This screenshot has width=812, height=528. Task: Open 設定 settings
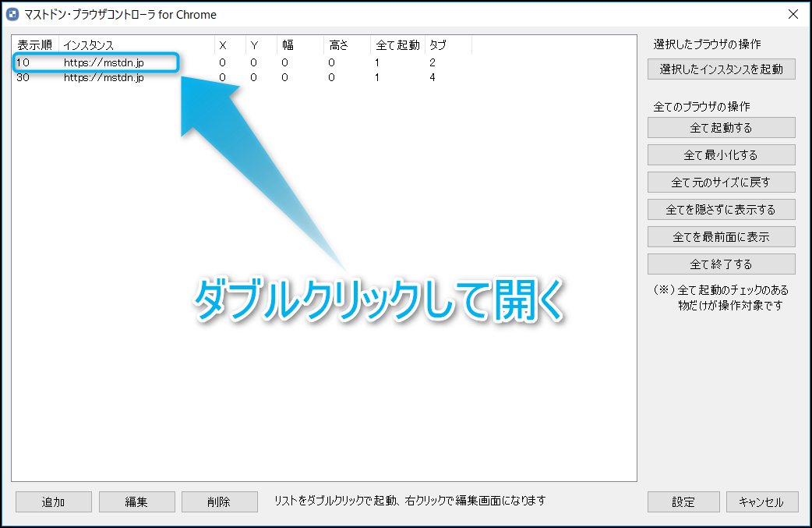[683, 502]
